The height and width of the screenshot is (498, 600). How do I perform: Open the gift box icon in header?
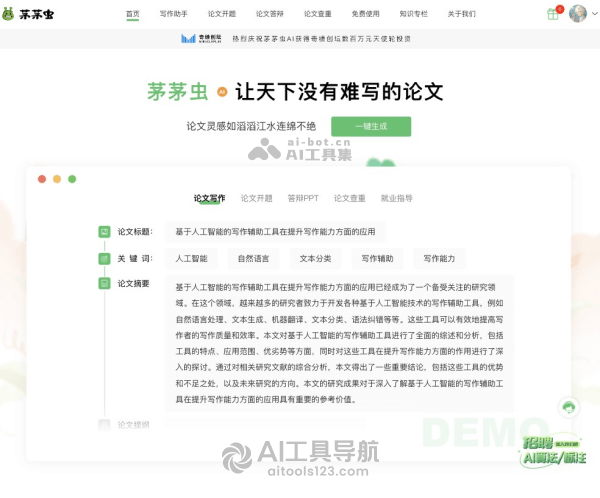[553, 14]
